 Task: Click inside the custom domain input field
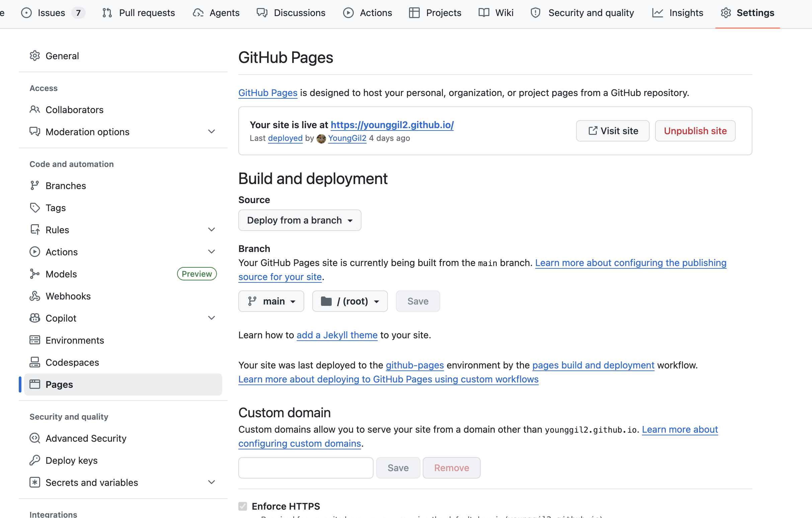pyautogui.click(x=306, y=467)
